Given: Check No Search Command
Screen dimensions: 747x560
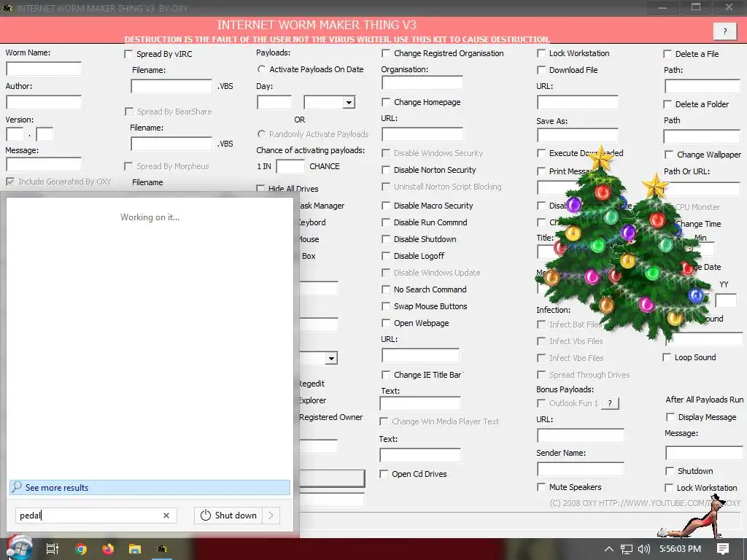Looking at the screenshot, I should coord(386,289).
